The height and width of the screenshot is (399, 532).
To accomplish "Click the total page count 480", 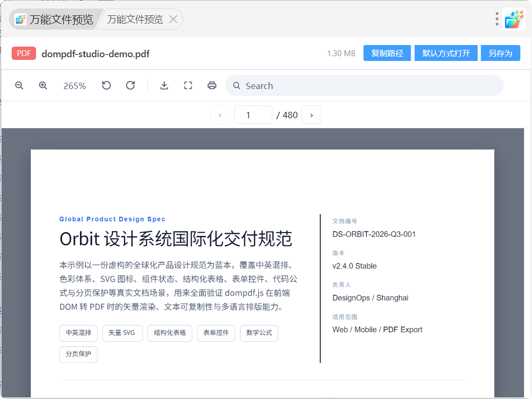I will [x=290, y=116].
